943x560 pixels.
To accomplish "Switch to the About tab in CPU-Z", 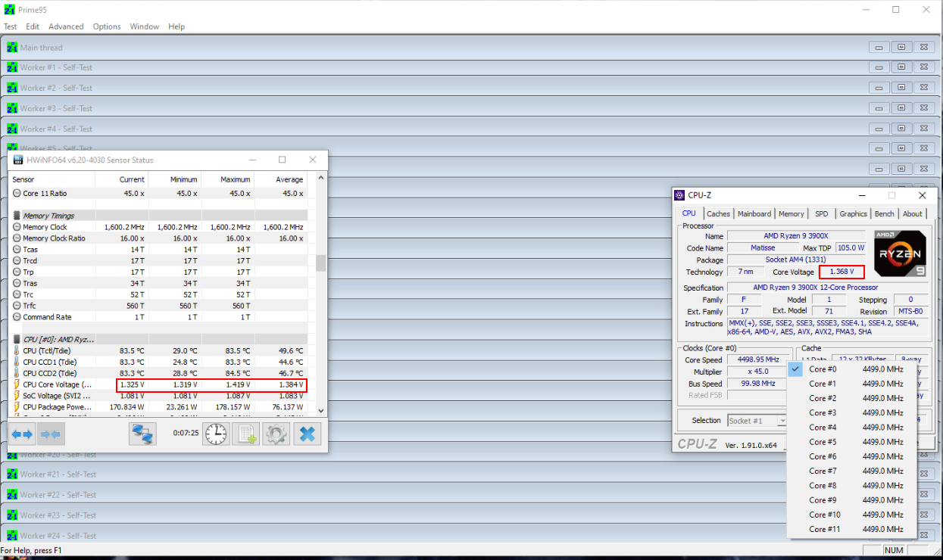I will [912, 214].
